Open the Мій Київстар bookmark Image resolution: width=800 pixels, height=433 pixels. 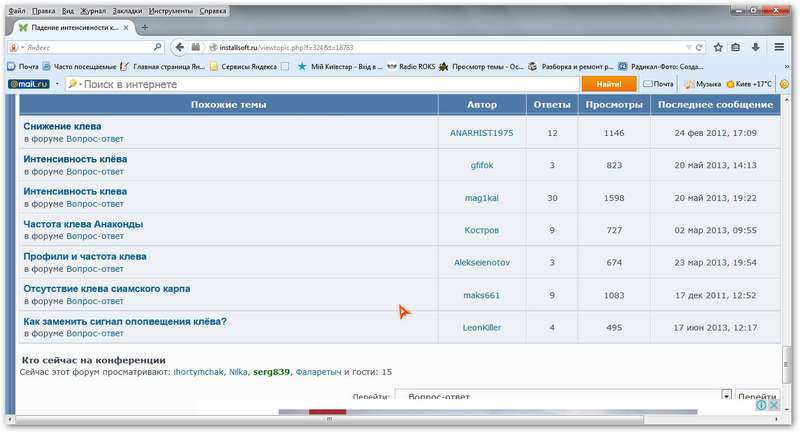click(340, 66)
